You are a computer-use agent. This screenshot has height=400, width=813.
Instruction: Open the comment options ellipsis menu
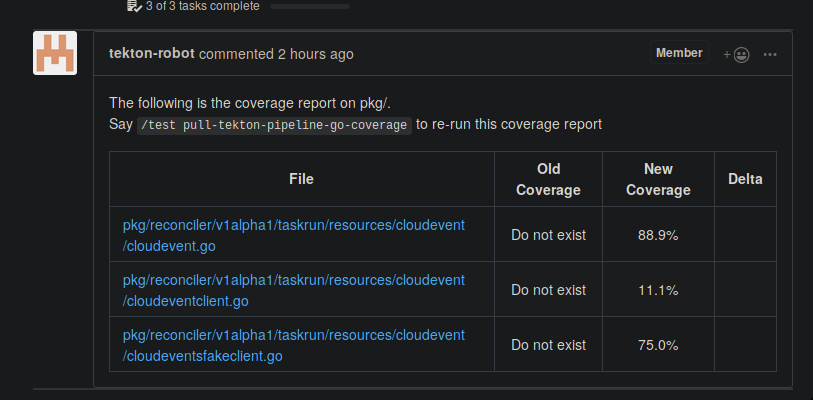pyautogui.click(x=770, y=54)
